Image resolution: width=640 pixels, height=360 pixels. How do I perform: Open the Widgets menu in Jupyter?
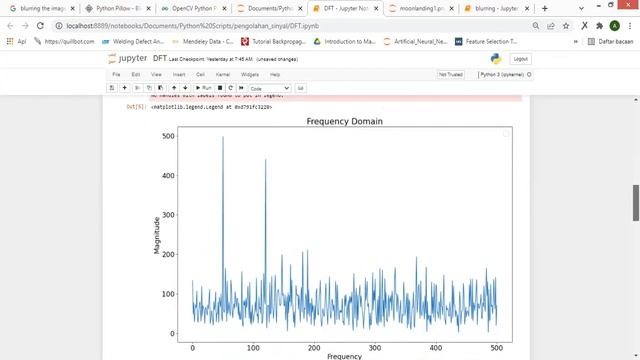250,75
